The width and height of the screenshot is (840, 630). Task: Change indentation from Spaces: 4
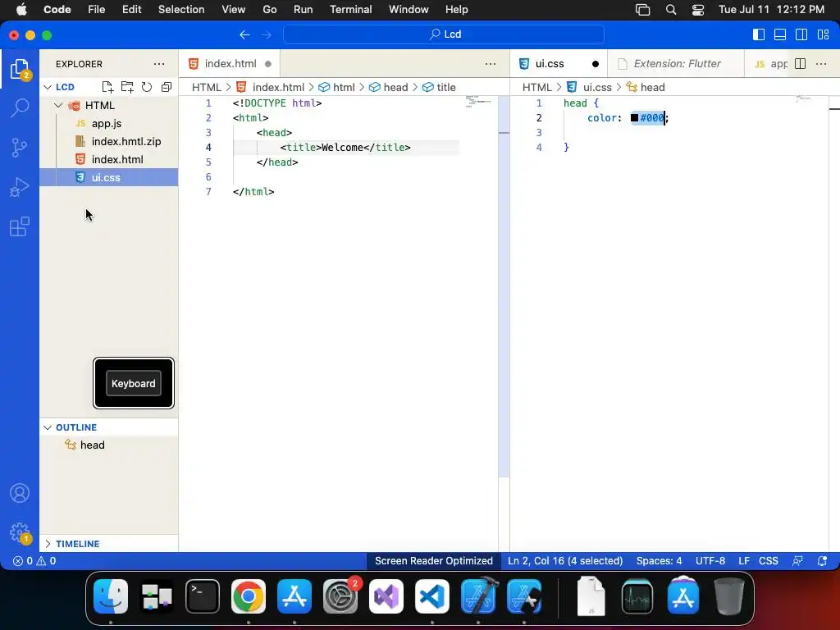(659, 561)
